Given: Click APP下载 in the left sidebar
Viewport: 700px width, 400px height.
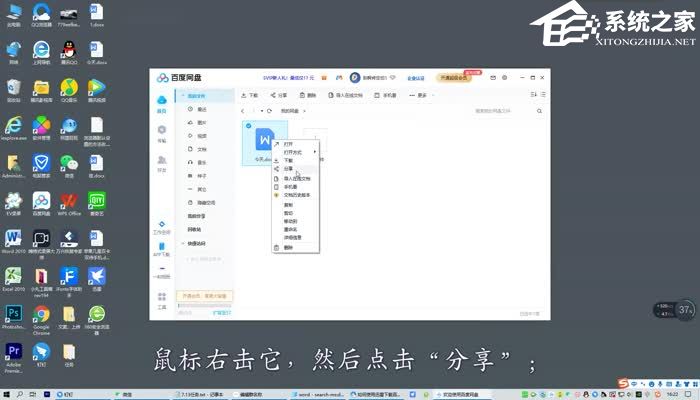Looking at the screenshot, I should tap(162, 250).
